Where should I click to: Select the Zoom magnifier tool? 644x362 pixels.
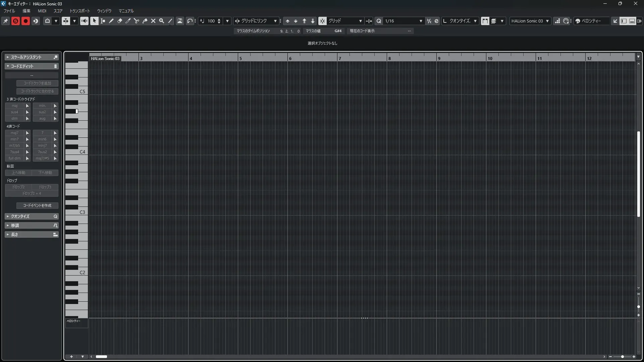pyautogui.click(x=162, y=21)
